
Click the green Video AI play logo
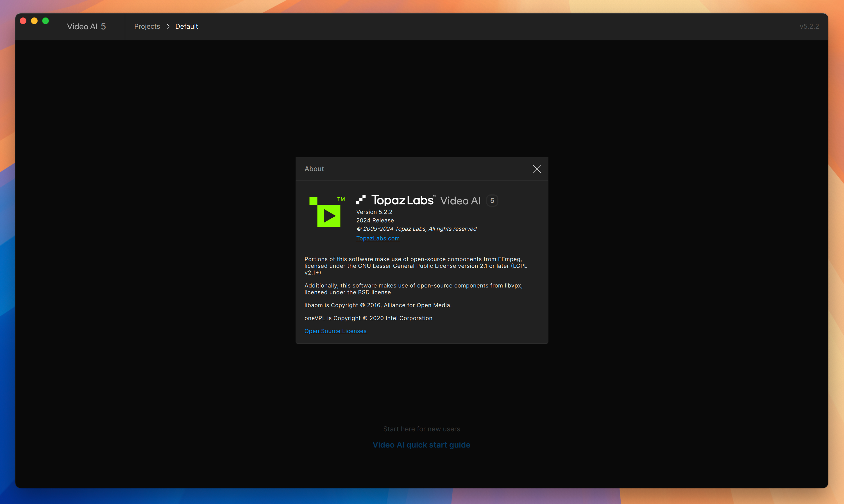click(327, 212)
